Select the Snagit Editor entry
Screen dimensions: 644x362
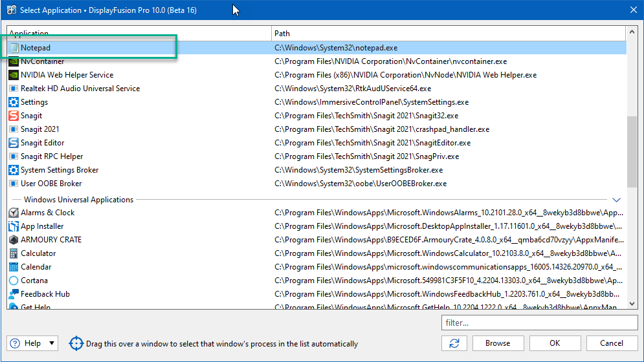tap(42, 142)
